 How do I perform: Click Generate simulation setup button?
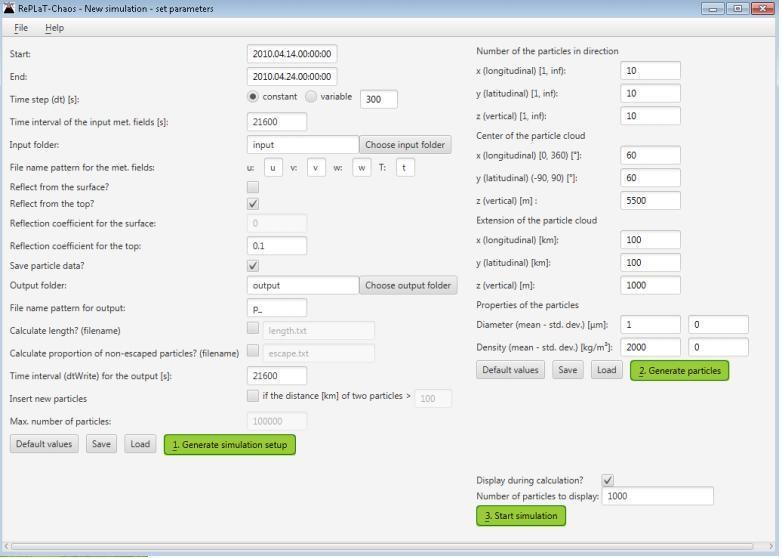(229, 444)
